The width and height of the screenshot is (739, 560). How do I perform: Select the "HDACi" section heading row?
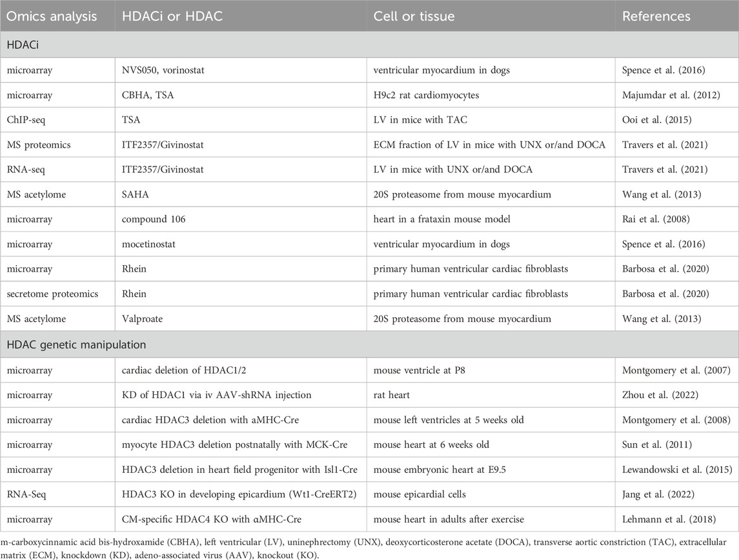point(369,45)
